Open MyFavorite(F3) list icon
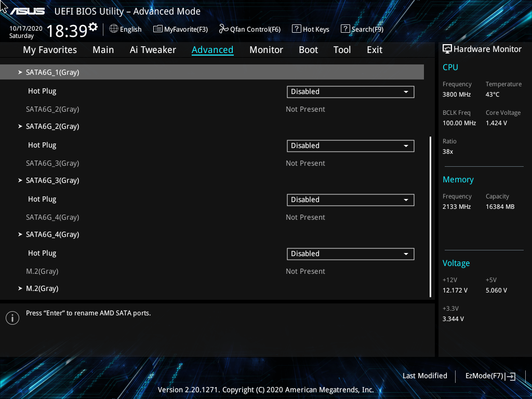Image resolution: width=532 pixels, height=399 pixels. pyautogui.click(x=158, y=29)
